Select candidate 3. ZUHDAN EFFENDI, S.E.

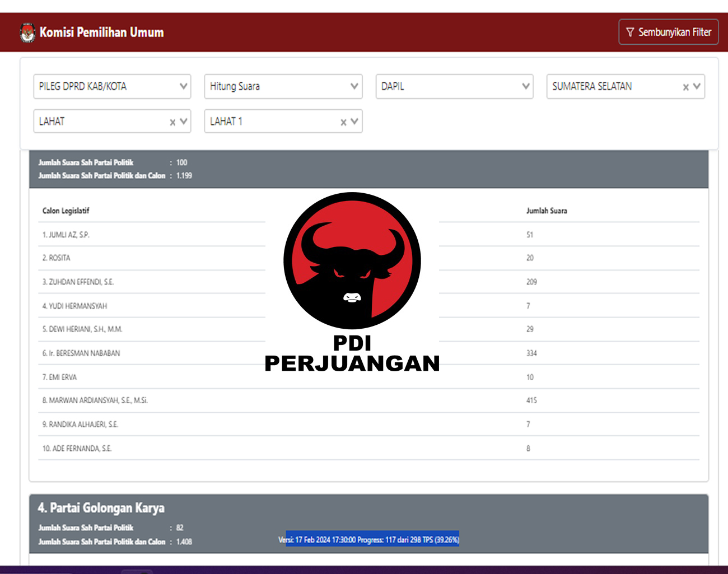(78, 282)
